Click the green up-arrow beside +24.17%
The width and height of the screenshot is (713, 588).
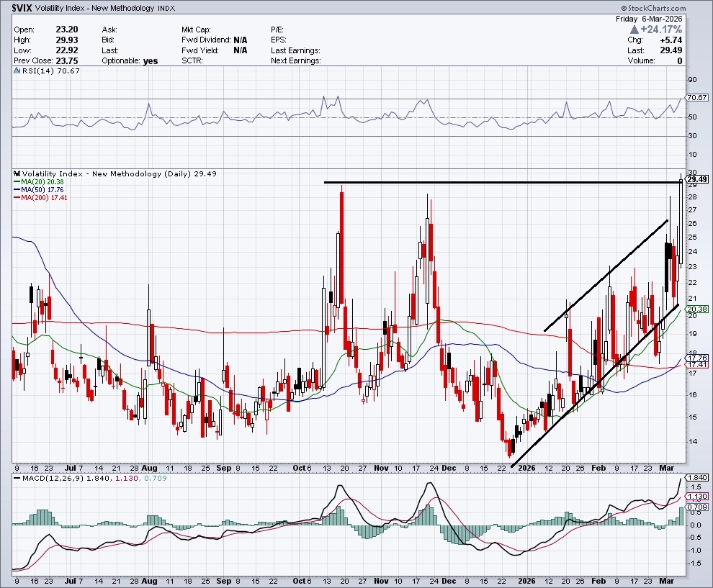(x=634, y=30)
